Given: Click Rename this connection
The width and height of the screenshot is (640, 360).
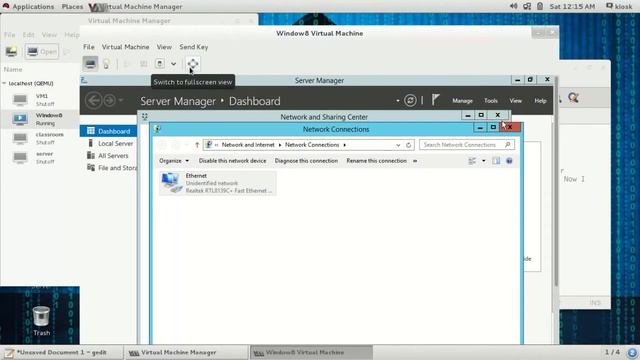Looking at the screenshot, I should (x=376, y=161).
